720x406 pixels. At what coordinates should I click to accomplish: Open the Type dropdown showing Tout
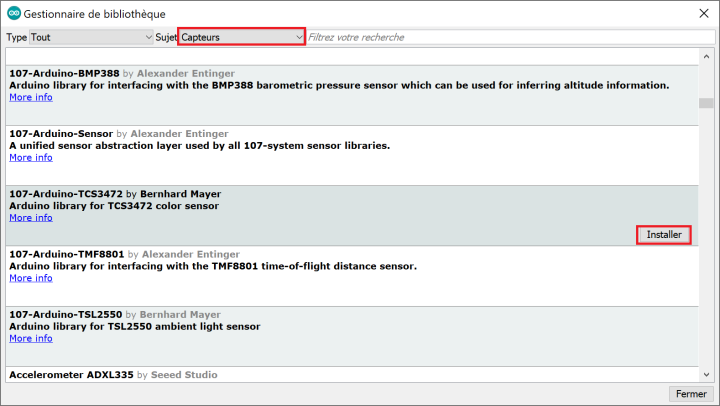click(x=91, y=37)
